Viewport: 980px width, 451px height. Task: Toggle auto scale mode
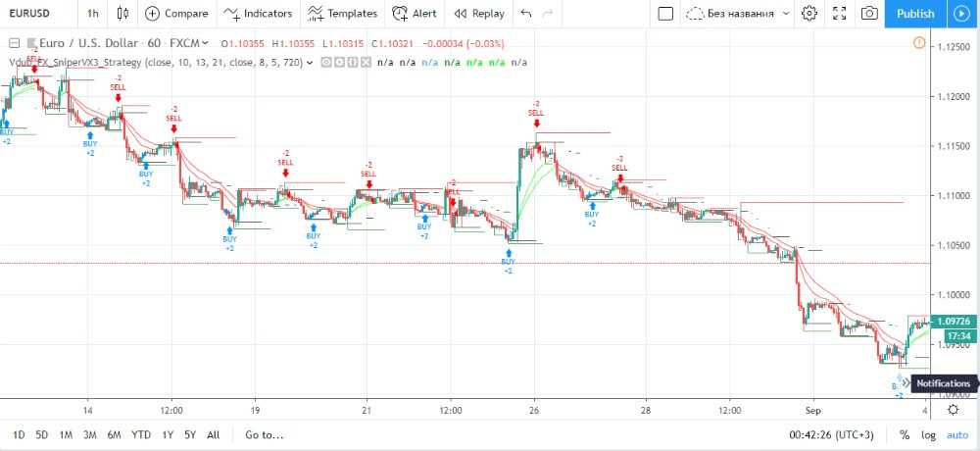click(x=957, y=434)
